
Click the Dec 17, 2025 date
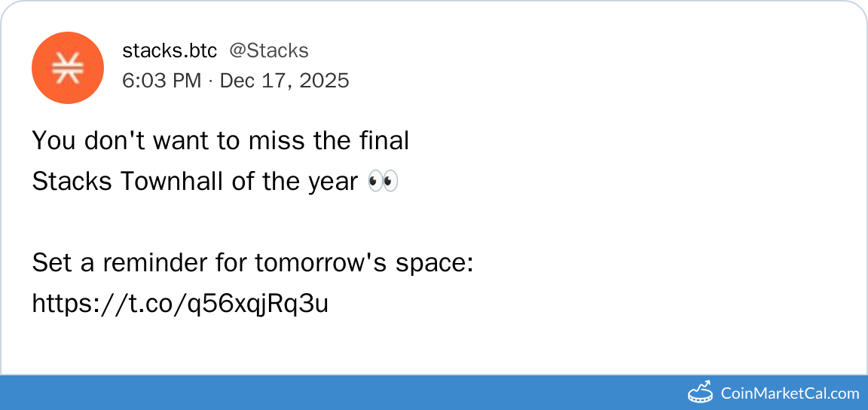tap(284, 81)
